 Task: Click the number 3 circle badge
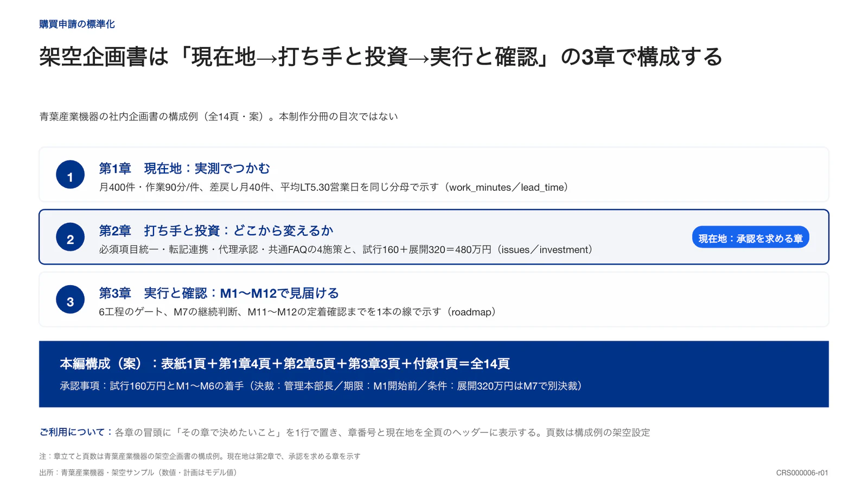coord(70,299)
